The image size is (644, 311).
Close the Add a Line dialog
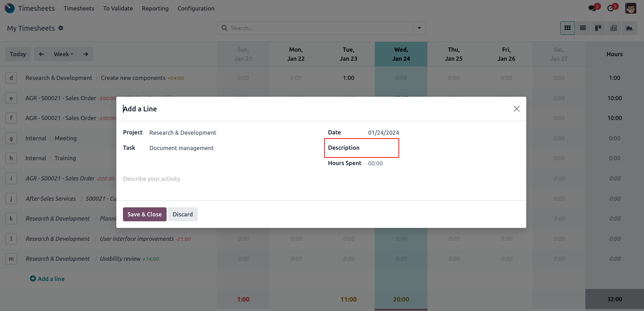(x=517, y=109)
